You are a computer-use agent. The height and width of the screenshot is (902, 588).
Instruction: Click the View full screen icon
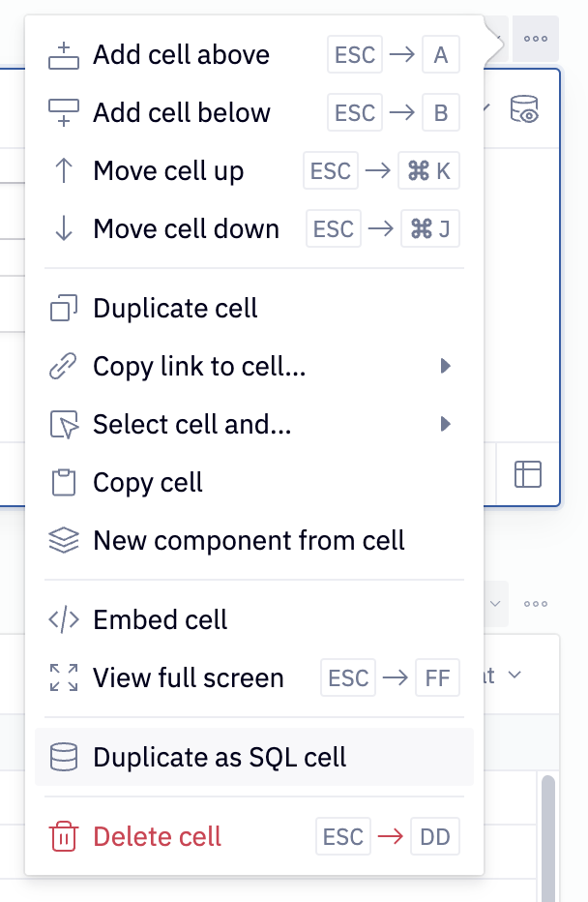(x=64, y=677)
